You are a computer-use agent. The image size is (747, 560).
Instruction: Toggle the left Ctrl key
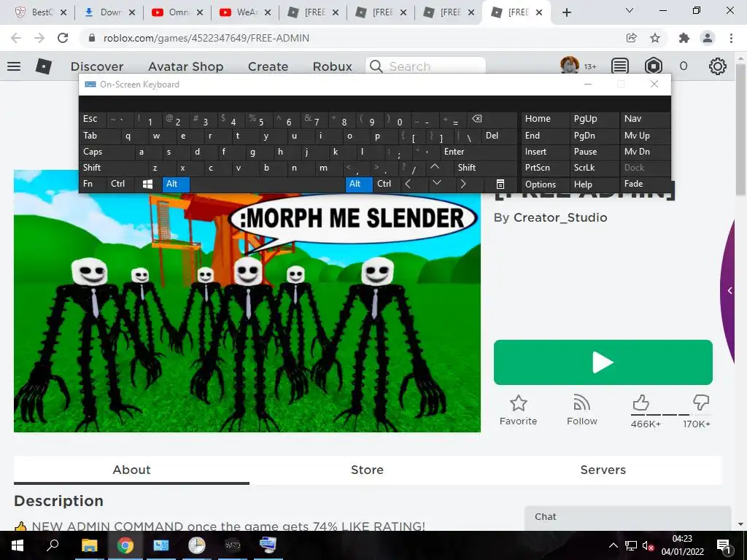[x=120, y=184]
